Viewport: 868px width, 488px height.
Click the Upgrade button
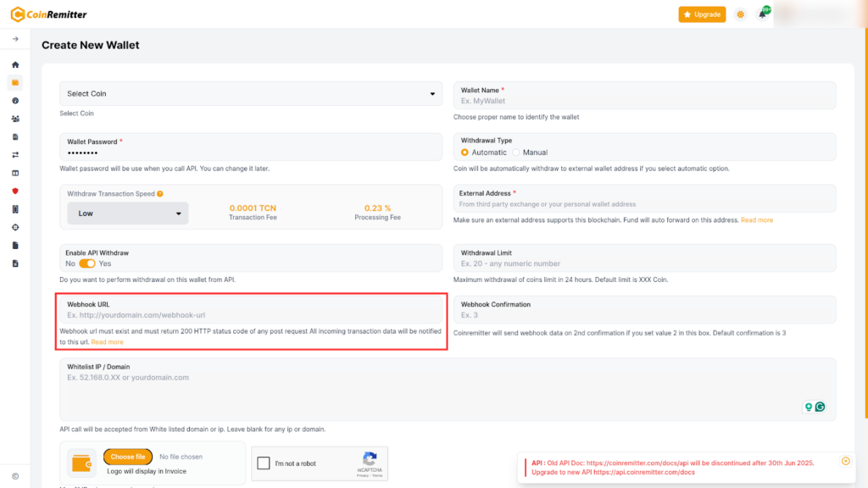[702, 14]
